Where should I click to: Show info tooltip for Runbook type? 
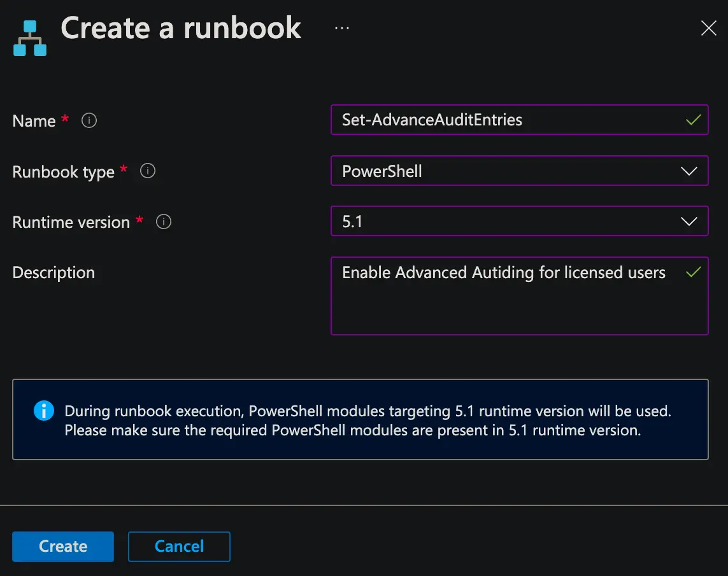148,171
